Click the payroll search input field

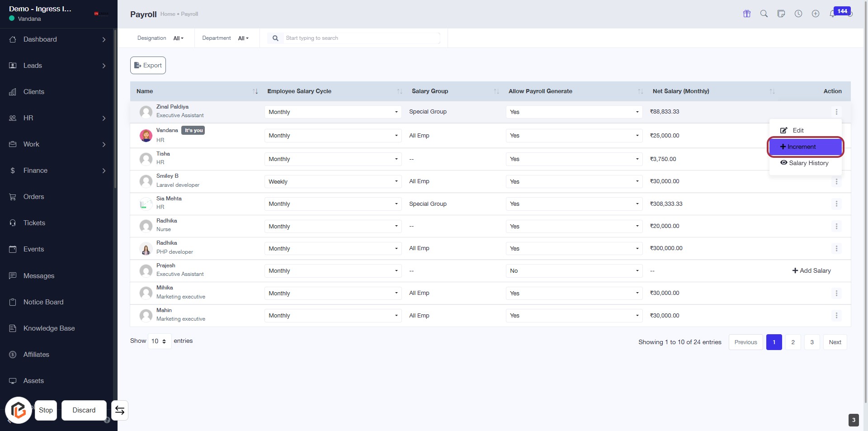click(362, 38)
